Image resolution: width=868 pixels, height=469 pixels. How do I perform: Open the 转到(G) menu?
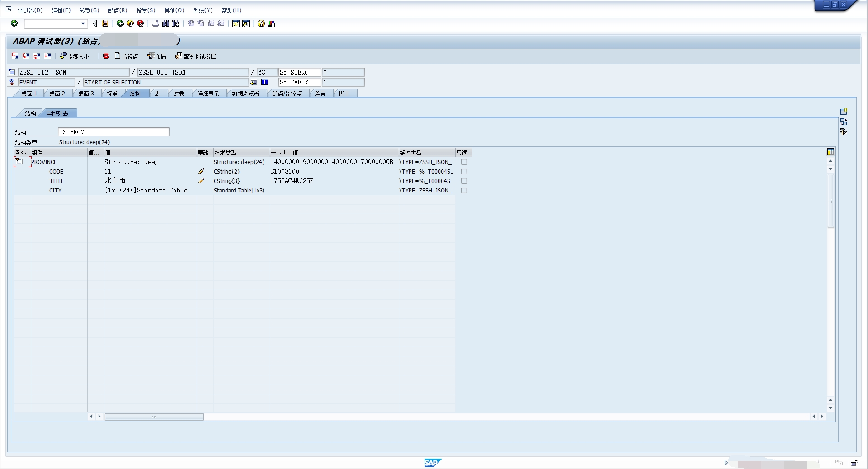coord(89,10)
